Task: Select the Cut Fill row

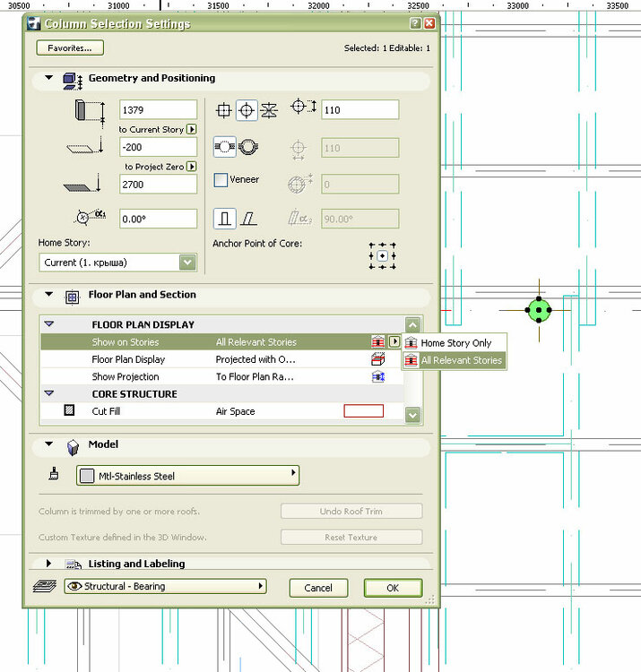Action: coord(221,411)
